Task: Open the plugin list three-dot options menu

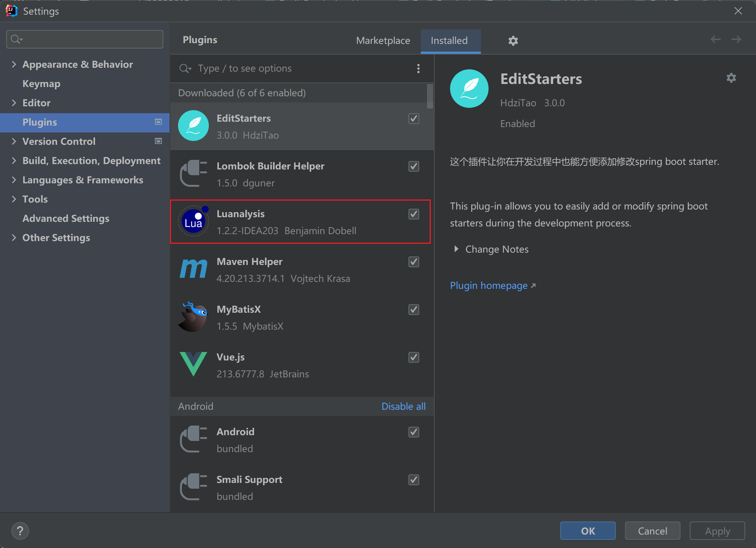Action: pos(418,69)
